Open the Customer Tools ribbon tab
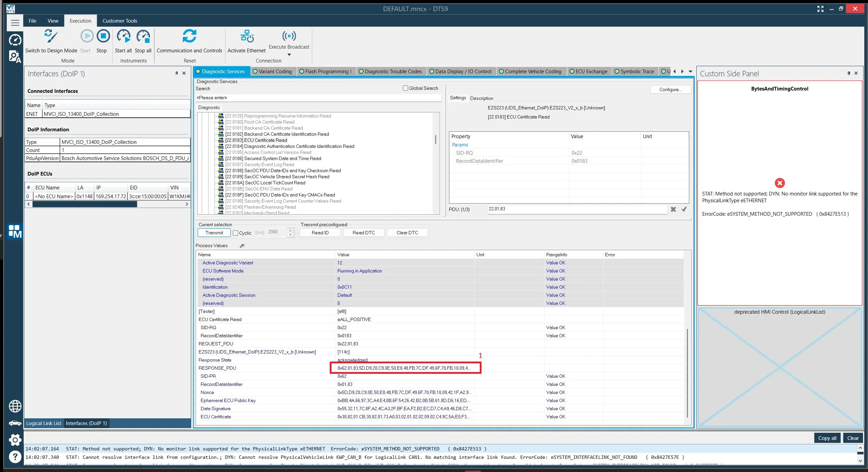Screen dimensions: 868x472 [120, 21]
